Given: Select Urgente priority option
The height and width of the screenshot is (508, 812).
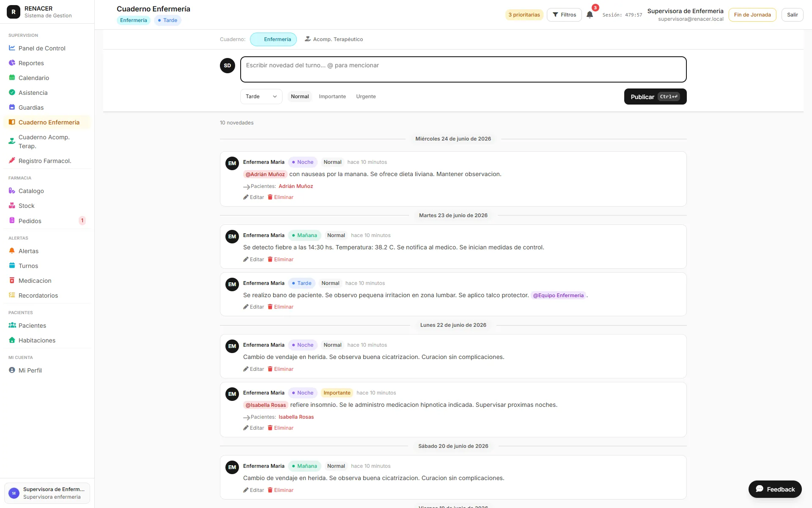Looking at the screenshot, I should tap(366, 97).
